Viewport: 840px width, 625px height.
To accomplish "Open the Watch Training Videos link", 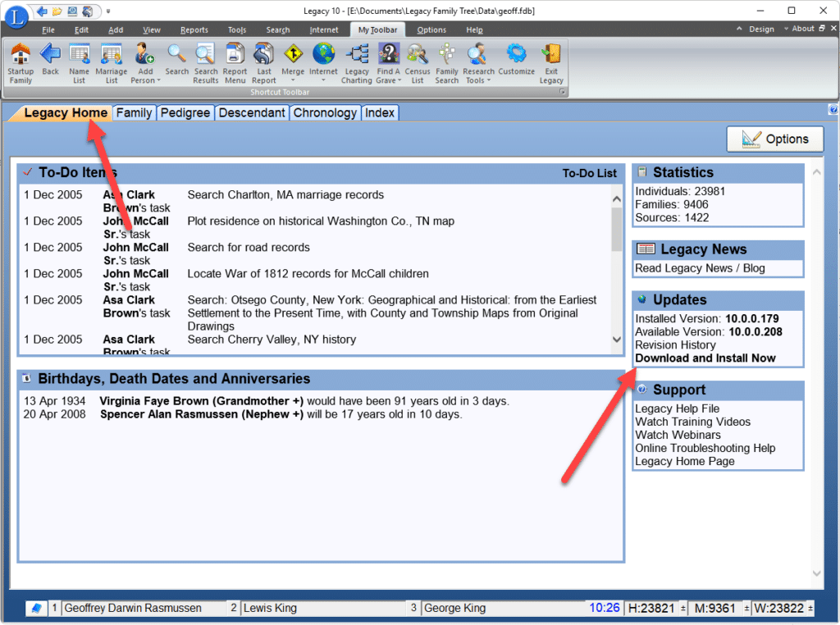I will pos(692,422).
